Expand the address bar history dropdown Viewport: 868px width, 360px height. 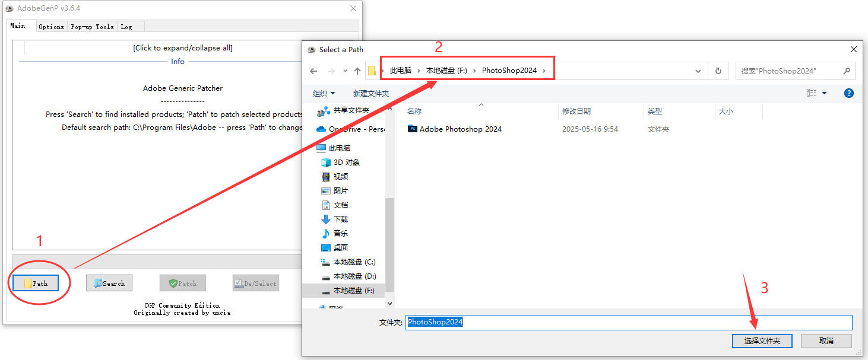tap(698, 71)
